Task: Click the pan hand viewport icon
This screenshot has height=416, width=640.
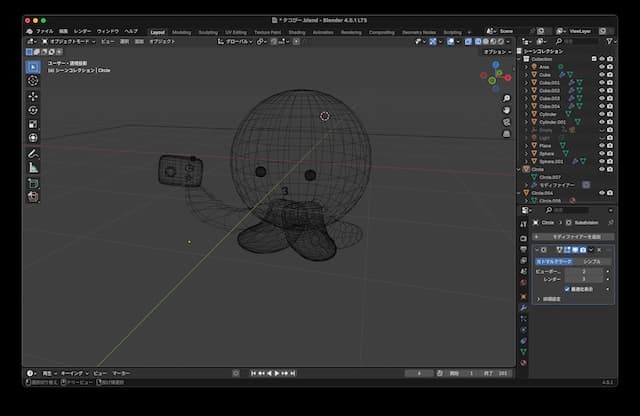Action: pyautogui.click(x=507, y=110)
